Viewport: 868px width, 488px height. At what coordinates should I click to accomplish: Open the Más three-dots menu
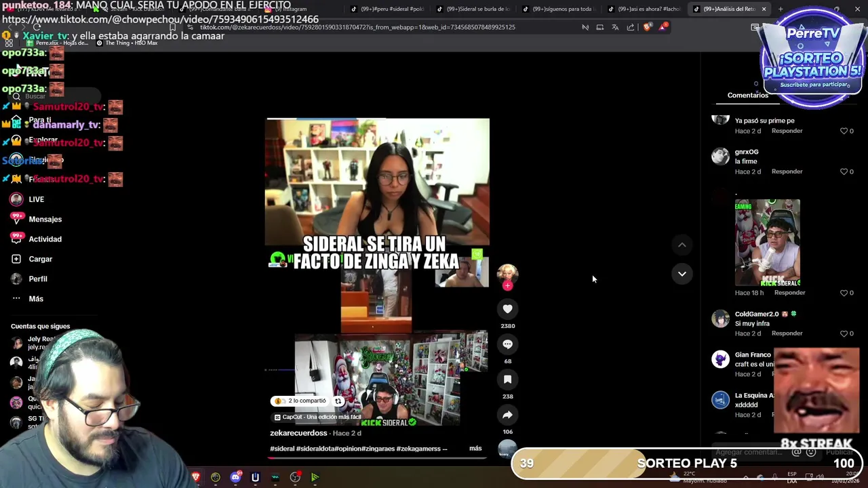point(16,299)
